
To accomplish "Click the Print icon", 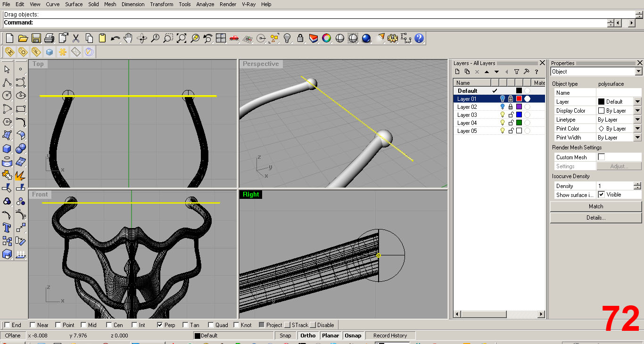I will click(49, 38).
